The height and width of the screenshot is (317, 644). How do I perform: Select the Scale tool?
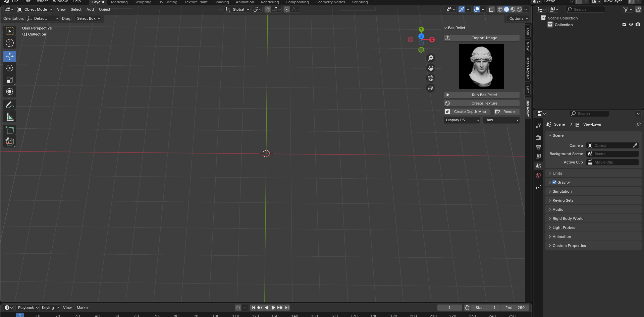click(10, 80)
